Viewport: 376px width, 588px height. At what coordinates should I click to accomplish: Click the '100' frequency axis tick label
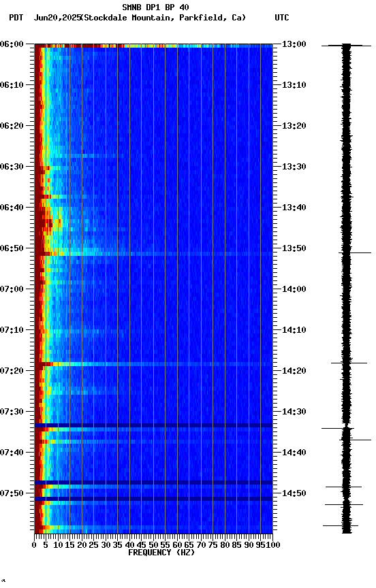[x=274, y=546]
